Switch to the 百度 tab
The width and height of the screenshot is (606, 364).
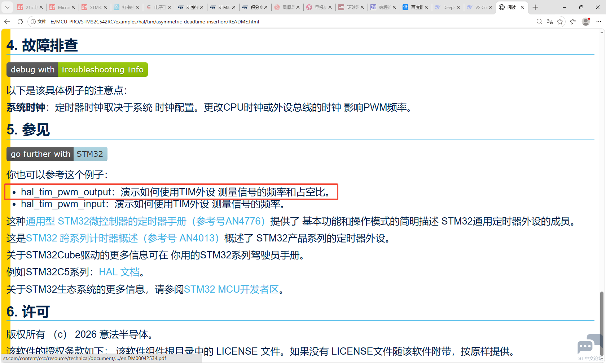click(x=416, y=7)
